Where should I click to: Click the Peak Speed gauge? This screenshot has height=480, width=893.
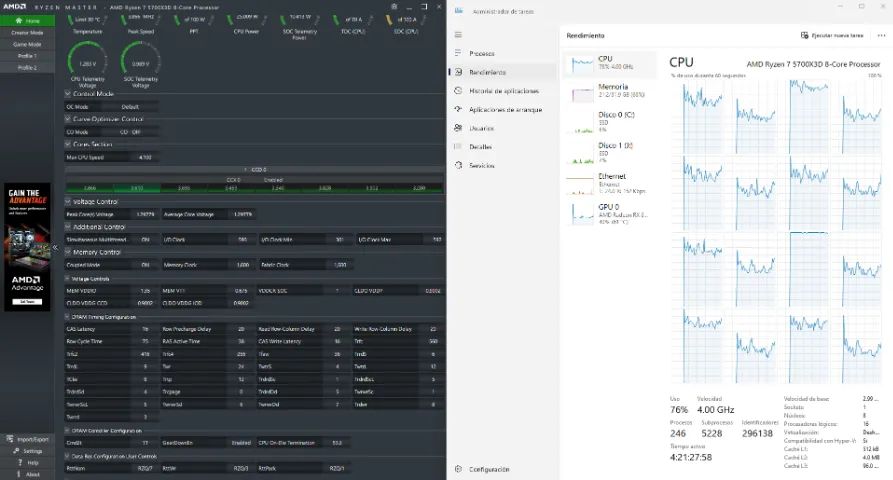141,23
